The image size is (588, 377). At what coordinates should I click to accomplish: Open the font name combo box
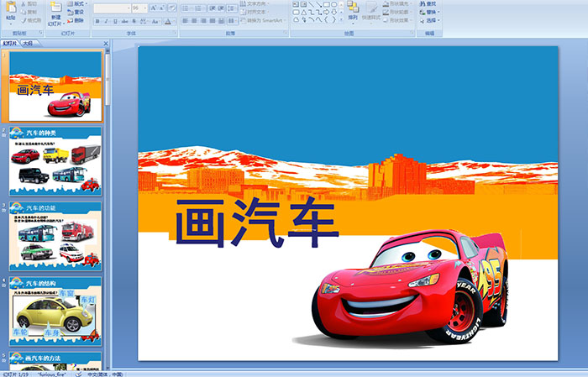point(112,8)
